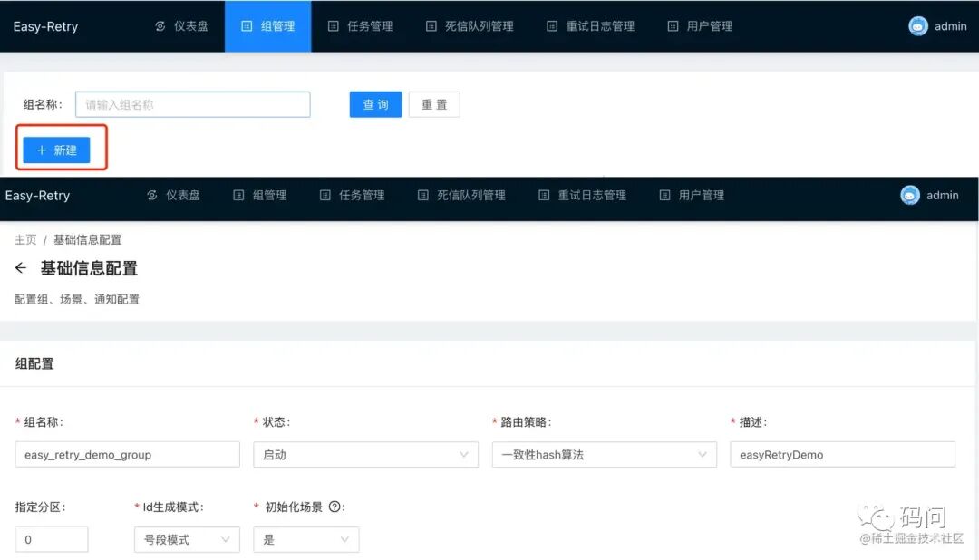Click the 用户管理 icon on the 基础信息配置 page
The width and height of the screenshot is (979, 560).
coord(664,196)
